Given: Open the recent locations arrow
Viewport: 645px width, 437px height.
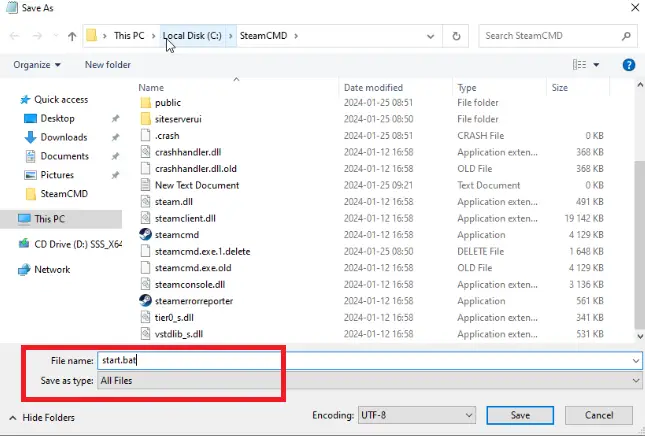Looking at the screenshot, I should point(56,36).
